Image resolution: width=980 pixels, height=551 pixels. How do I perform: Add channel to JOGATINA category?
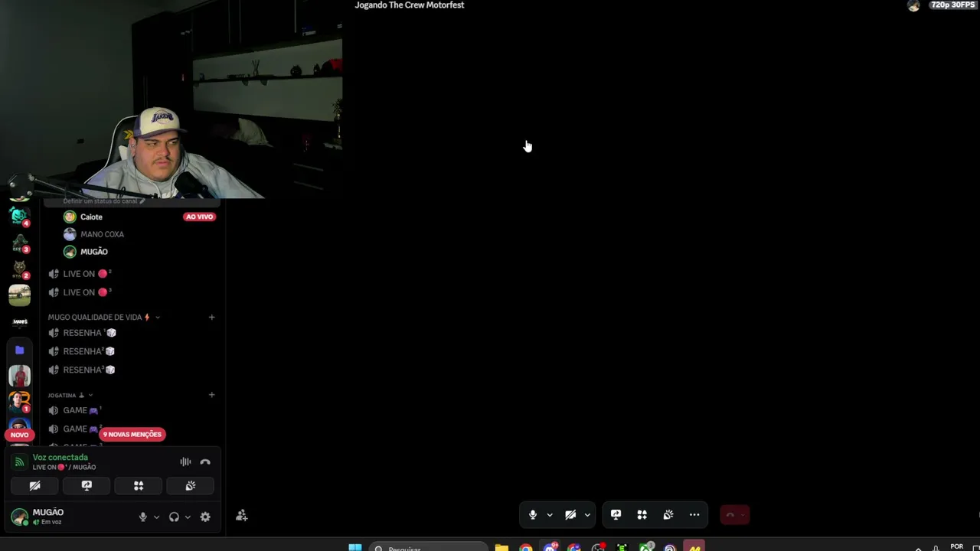pyautogui.click(x=212, y=395)
